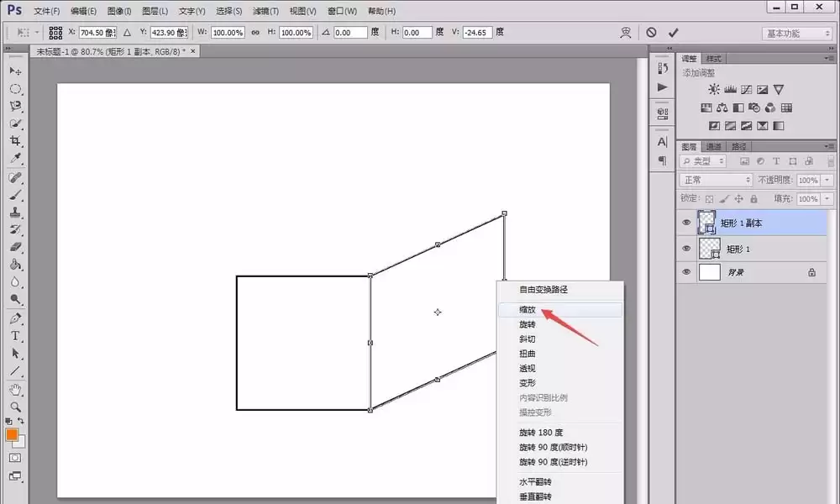
Task: Click the reference point locator grid
Action: click(55, 33)
